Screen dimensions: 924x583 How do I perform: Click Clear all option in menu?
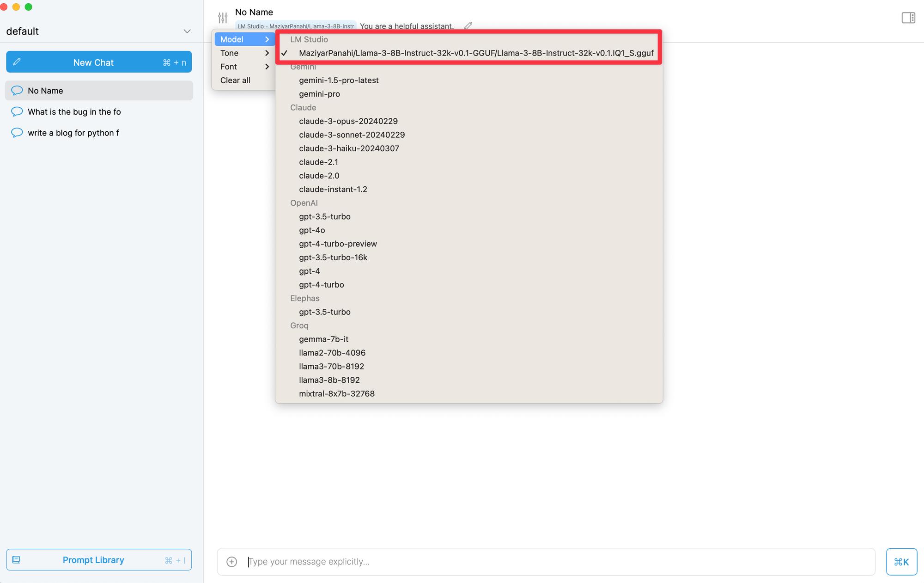[235, 79]
